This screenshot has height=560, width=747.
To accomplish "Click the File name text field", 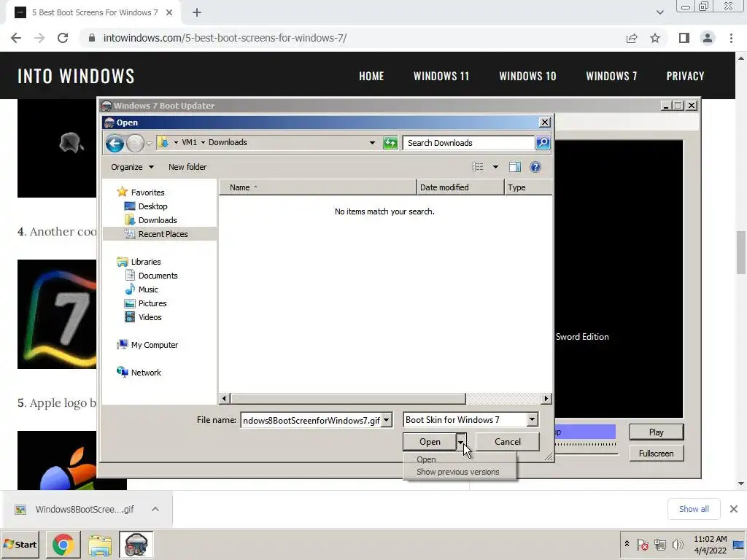I will pos(311,420).
